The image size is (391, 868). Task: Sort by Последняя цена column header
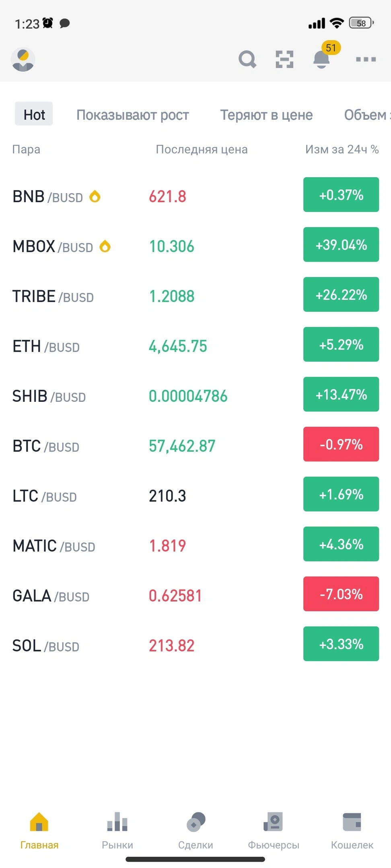(202, 149)
